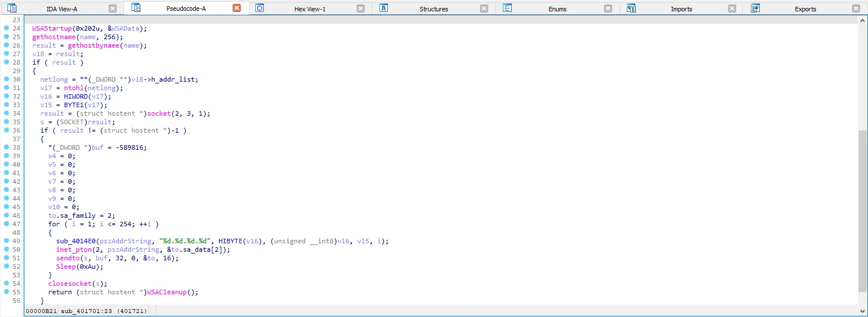Toggle breakpoint dot on line 55
This screenshot has width=868, height=317.
tap(6, 291)
